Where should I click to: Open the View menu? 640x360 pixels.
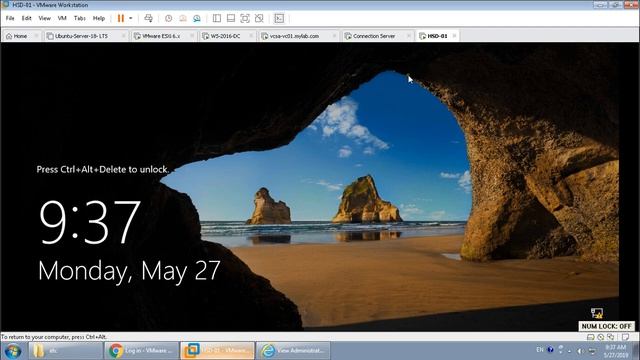(x=44, y=18)
